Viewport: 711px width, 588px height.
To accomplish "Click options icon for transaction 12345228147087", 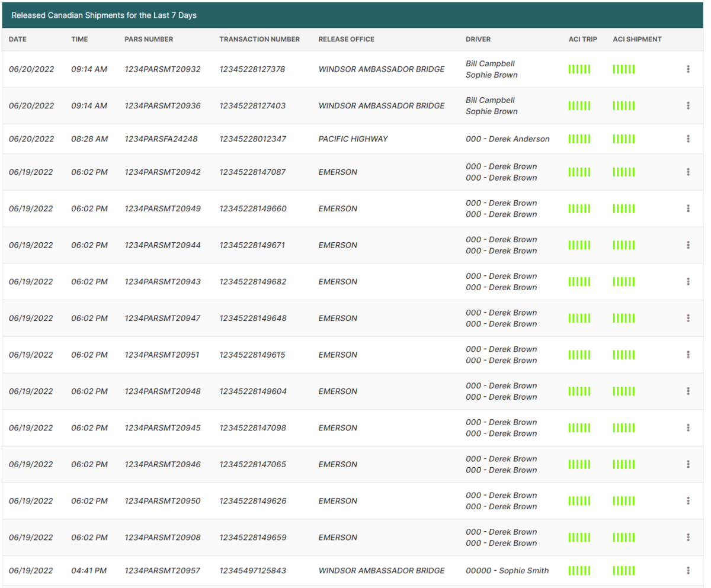I will 688,172.
